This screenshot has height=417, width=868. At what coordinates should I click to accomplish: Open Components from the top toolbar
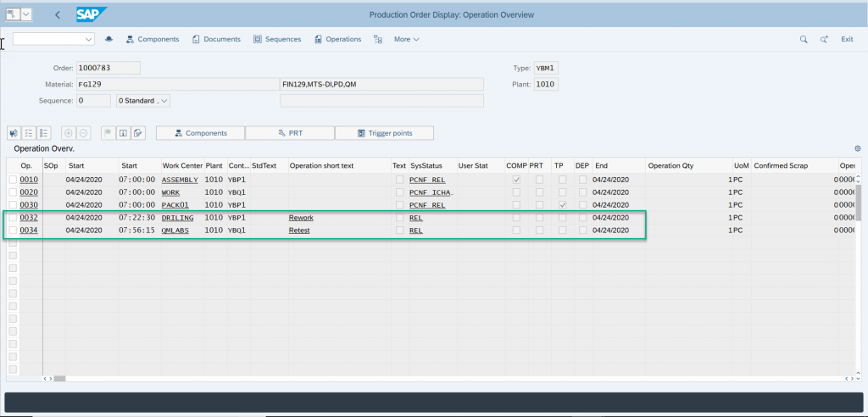pyautogui.click(x=153, y=39)
